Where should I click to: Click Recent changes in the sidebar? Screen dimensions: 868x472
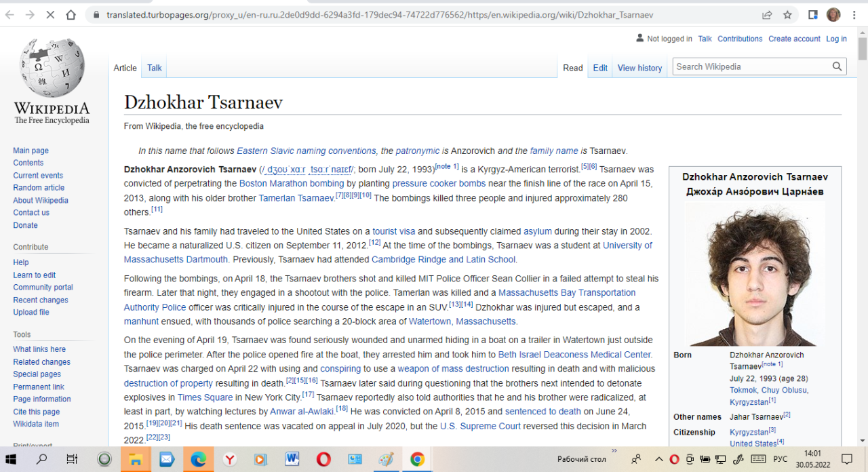[41, 300]
